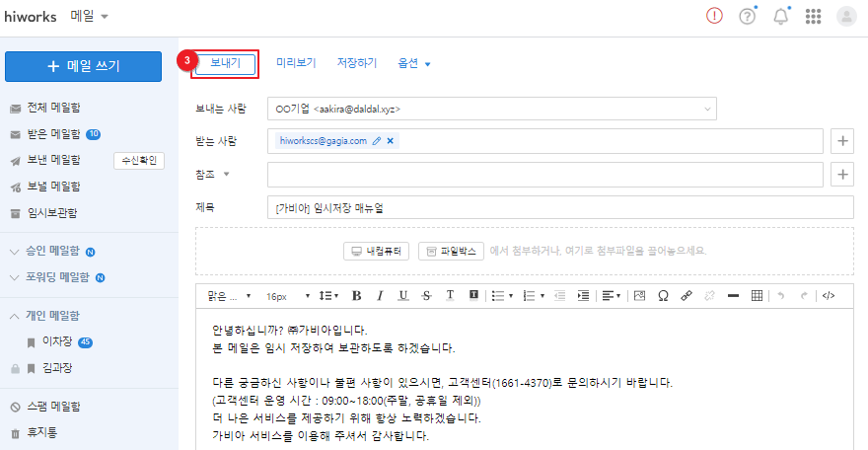Viewport: 868px width, 450px height.
Task: Insert special character with Omega icon
Action: coord(662,295)
